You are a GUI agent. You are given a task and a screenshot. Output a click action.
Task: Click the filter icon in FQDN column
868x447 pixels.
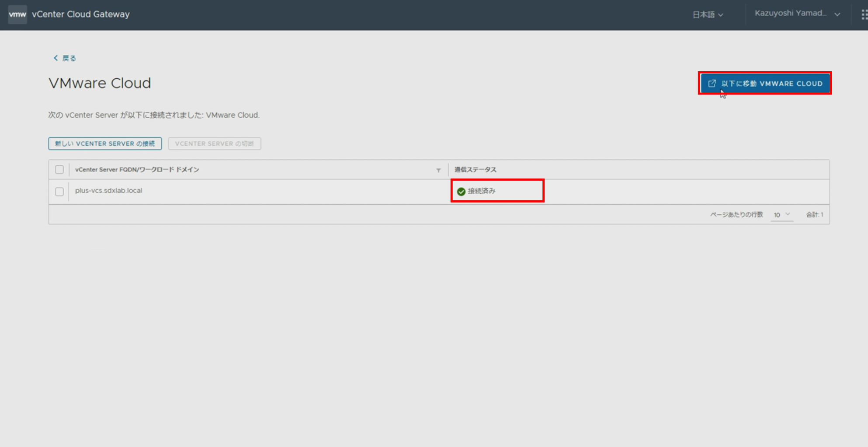tap(438, 170)
